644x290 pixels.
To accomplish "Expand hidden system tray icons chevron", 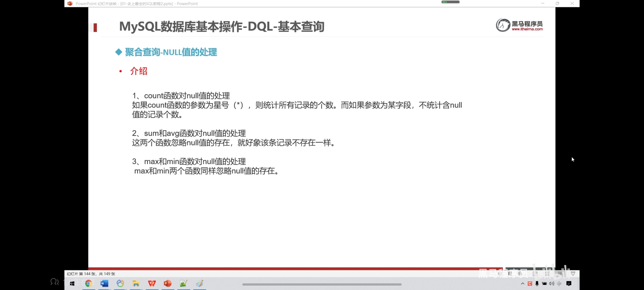I will tap(523, 284).
